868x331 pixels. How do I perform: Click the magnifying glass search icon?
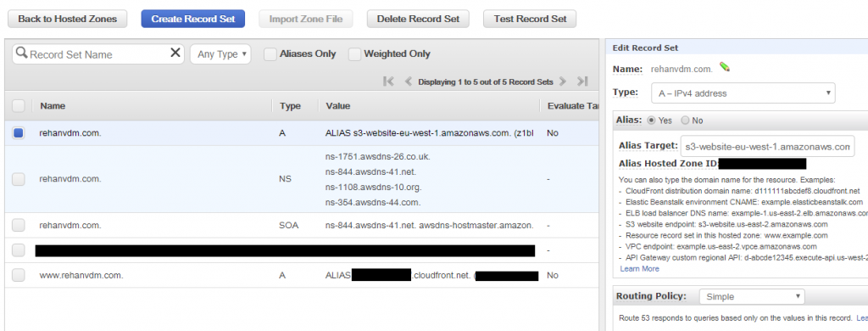[21, 53]
